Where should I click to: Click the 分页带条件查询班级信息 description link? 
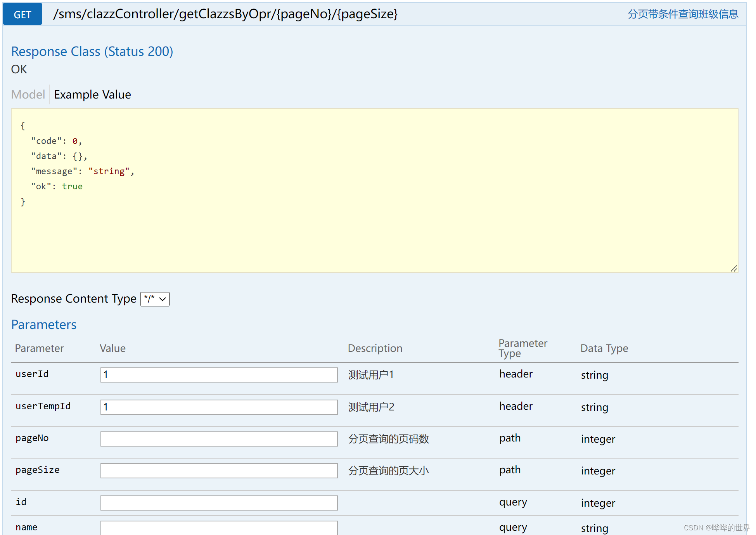click(x=683, y=14)
